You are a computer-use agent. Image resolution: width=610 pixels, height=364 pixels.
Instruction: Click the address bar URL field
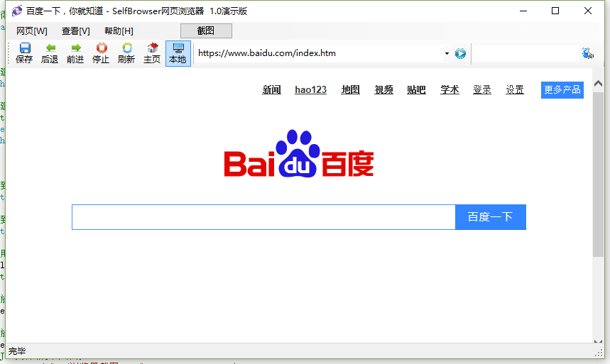[x=319, y=53]
